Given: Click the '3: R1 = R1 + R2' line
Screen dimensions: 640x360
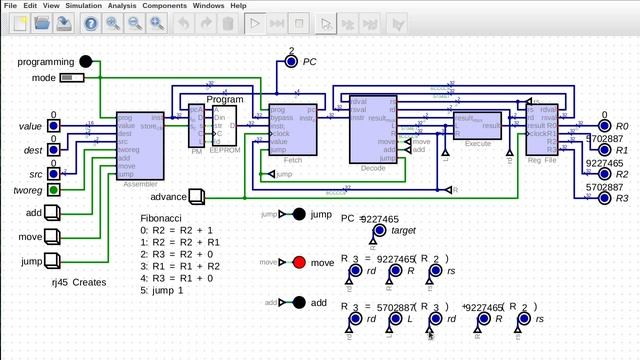Looking at the screenshot, I should 180,267.
